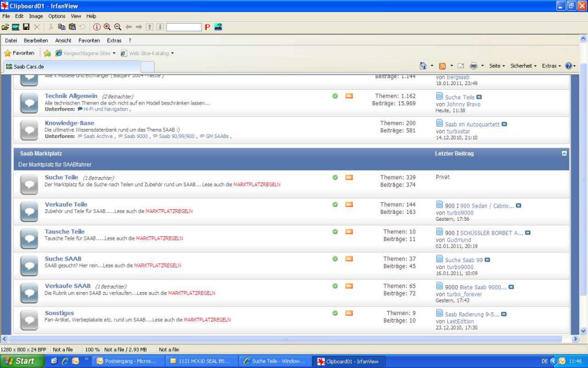Click the Undo arrow icon
The width and height of the screenshot is (588, 368).
click(x=83, y=27)
